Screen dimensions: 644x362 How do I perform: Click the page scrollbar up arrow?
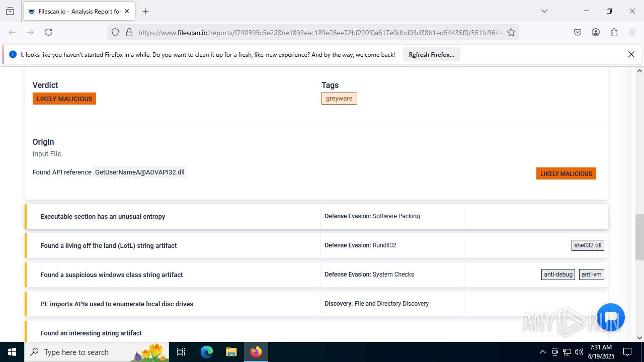[x=639, y=71]
